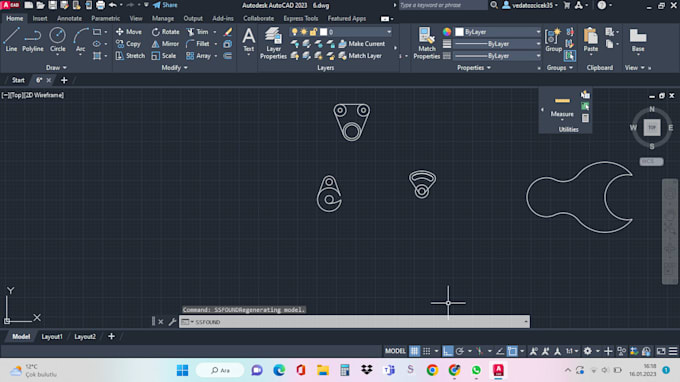The height and width of the screenshot is (382, 680).
Task: Open the Manage ribbon tab
Action: pyautogui.click(x=163, y=18)
